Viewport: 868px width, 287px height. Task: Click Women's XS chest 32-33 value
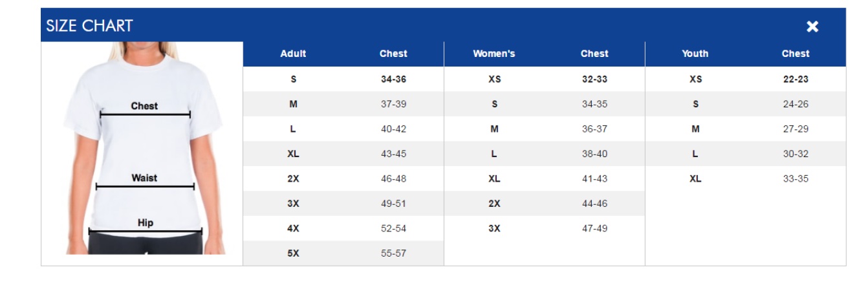pyautogui.click(x=594, y=80)
